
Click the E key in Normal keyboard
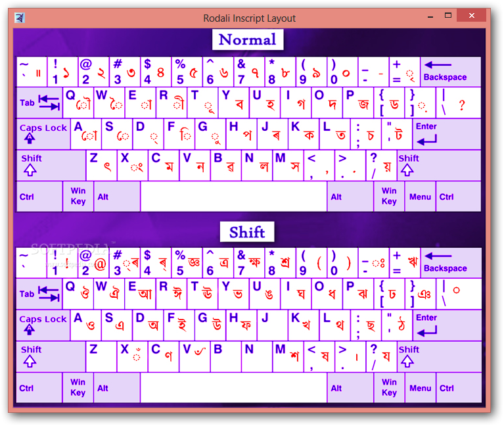[x=141, y=103]
